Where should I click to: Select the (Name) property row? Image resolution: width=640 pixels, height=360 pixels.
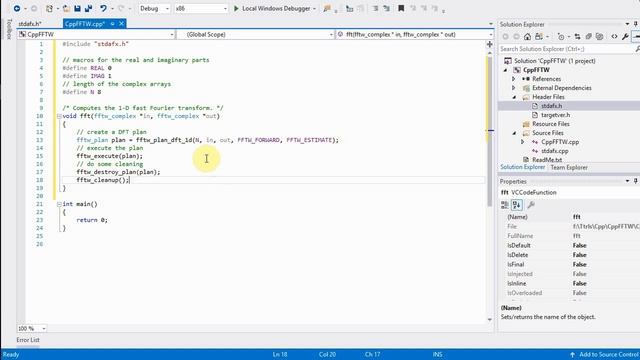pos(570,217)
